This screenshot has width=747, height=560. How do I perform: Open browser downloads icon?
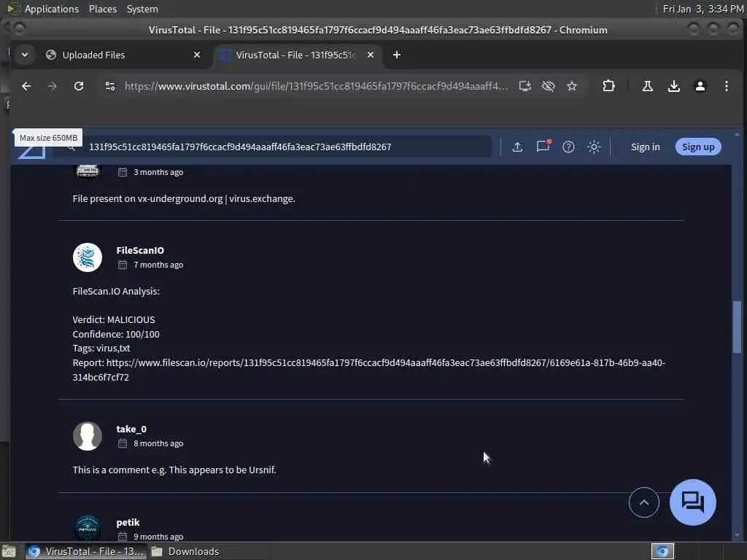click(673, 86)
